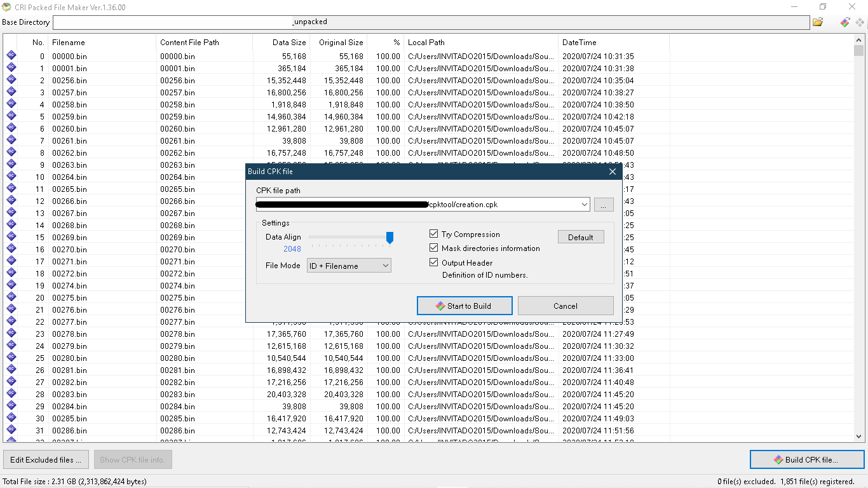Click the Base Directory input field
This screenshot has width=868, height=488.
(x=431, y=22)
